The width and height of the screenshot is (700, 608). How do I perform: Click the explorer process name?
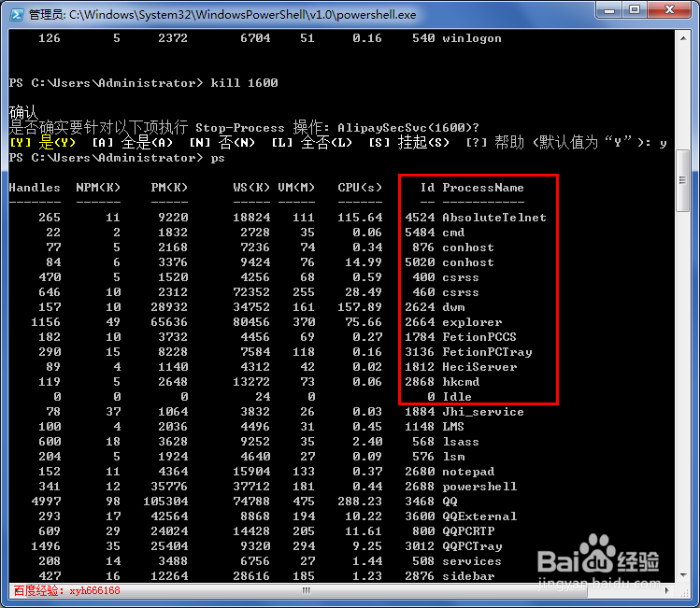472,322
